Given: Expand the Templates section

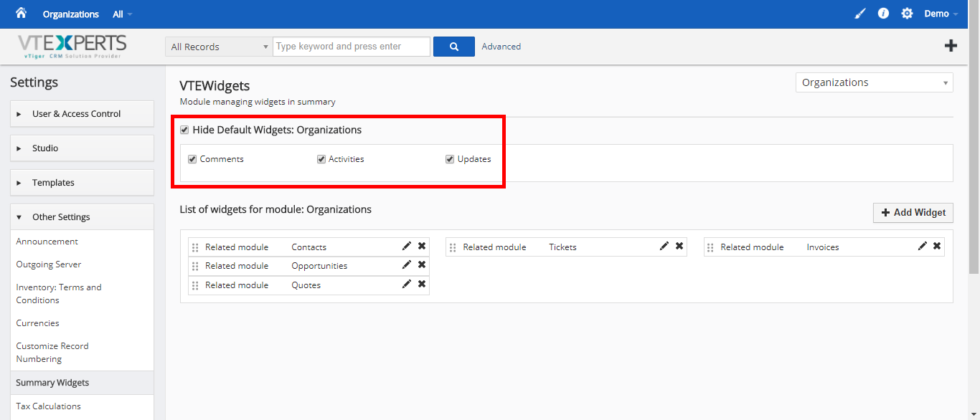Looking at the screenshot, I should coord(82,182).
